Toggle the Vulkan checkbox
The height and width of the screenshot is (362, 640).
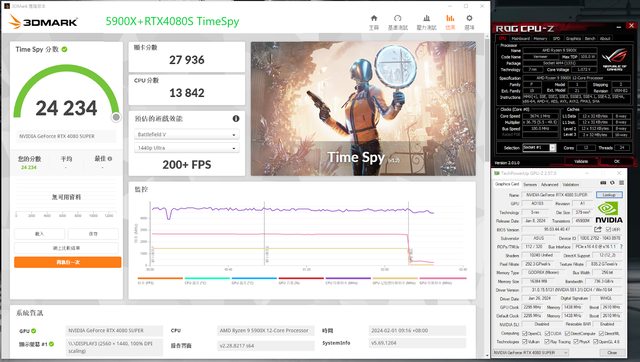click(x=524, y=342)
